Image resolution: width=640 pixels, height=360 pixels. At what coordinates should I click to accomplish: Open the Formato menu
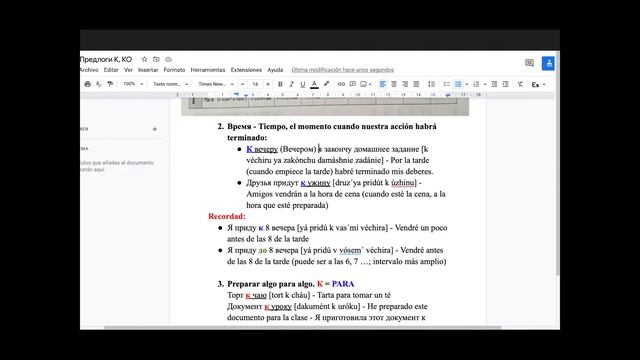[174, 70]
